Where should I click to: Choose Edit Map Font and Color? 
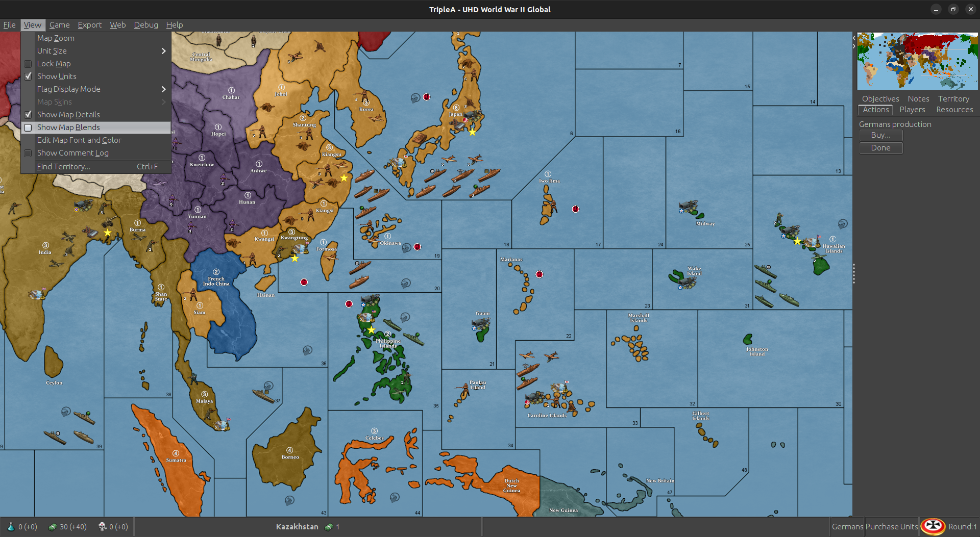click(x=96, y=140)
